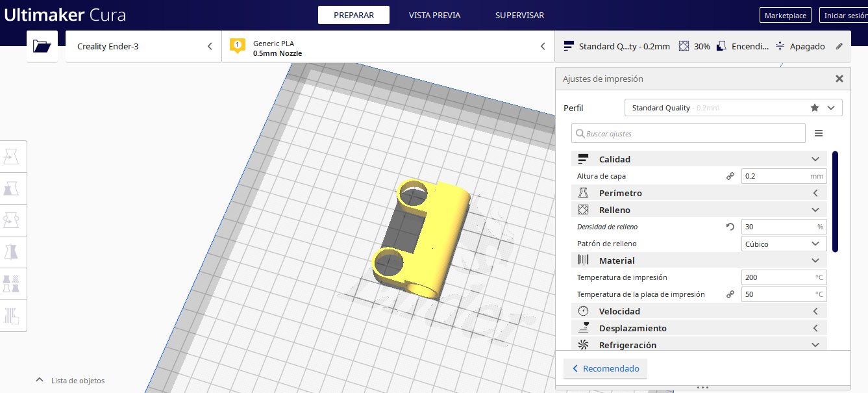Click the Densidad de relleno value field

(x=784, y=227)
